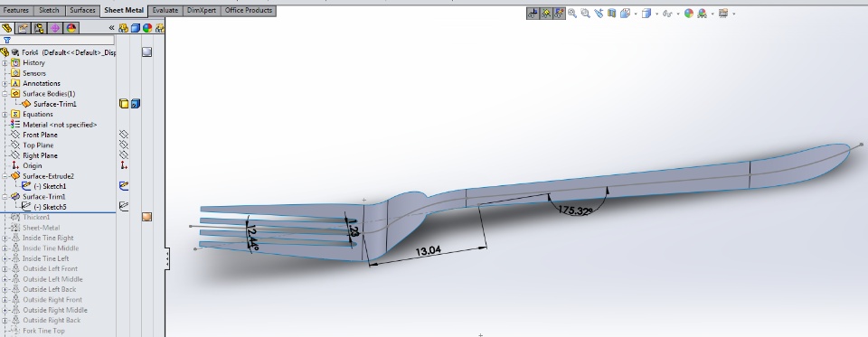
Task: Switch to the Features tab
Action: point(16,11)
